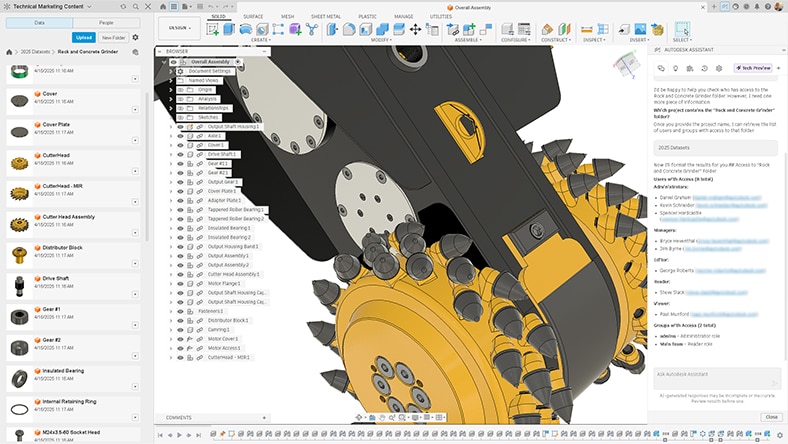Activate the Move/Copy cross-arrows tool
The height and width of the screenshot is (444, 788).
tap(415, 29)
